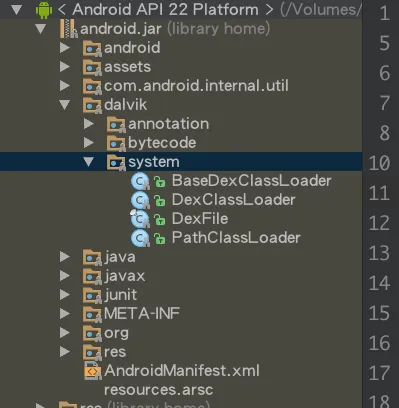Click line number 13 in the gutter
Image resolution: width=399 pixels, height=408 pixels.
point(379,253)
